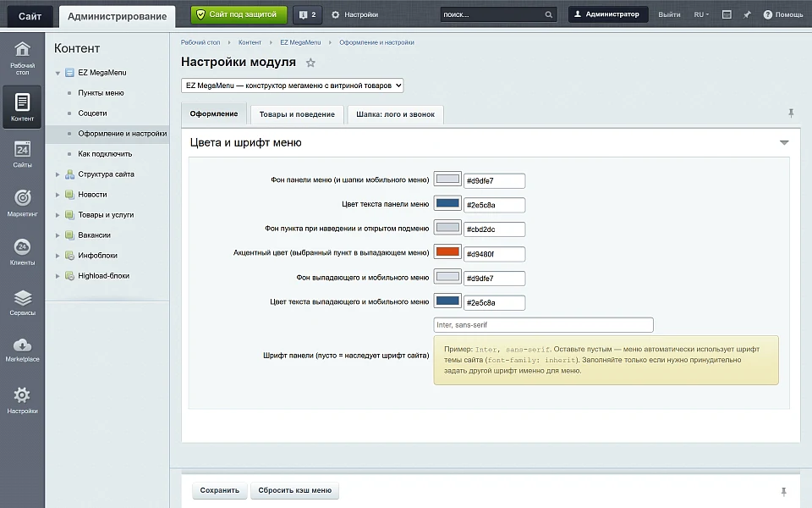Click the Сохранить button
812x508 pixels.
tap(220, 490)
